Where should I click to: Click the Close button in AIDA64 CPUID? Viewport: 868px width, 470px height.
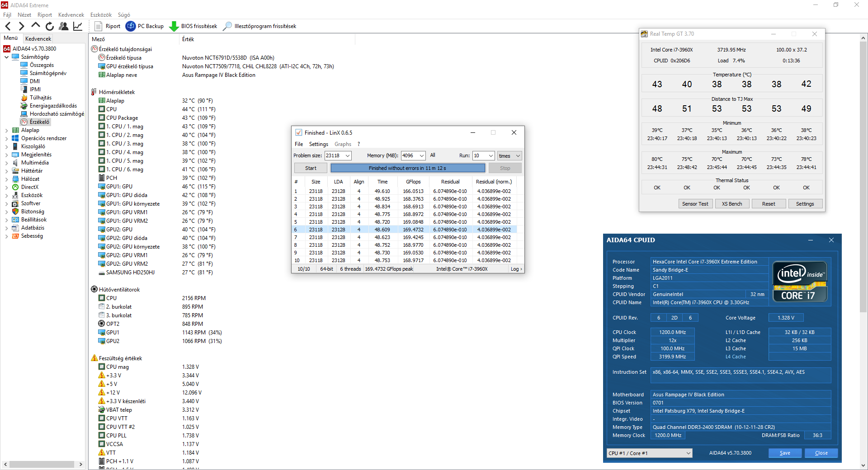pos(821,453)
